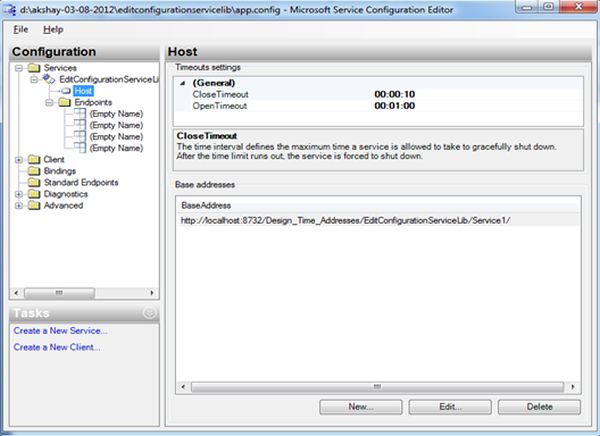Image resolution: width=600 pixels, height=436 pixels.
Task: Select the Standard Endpoints tree label
Action: [81, 182]
